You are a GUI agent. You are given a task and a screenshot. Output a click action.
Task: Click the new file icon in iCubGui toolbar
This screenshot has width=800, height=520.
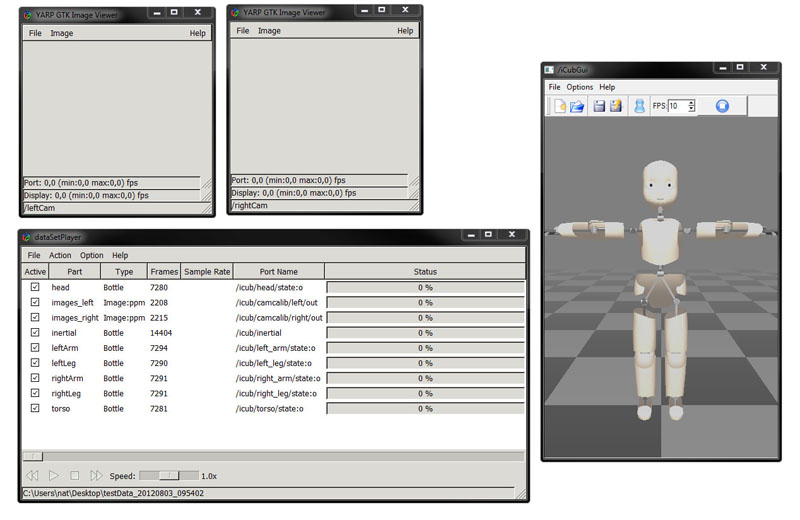560,106
